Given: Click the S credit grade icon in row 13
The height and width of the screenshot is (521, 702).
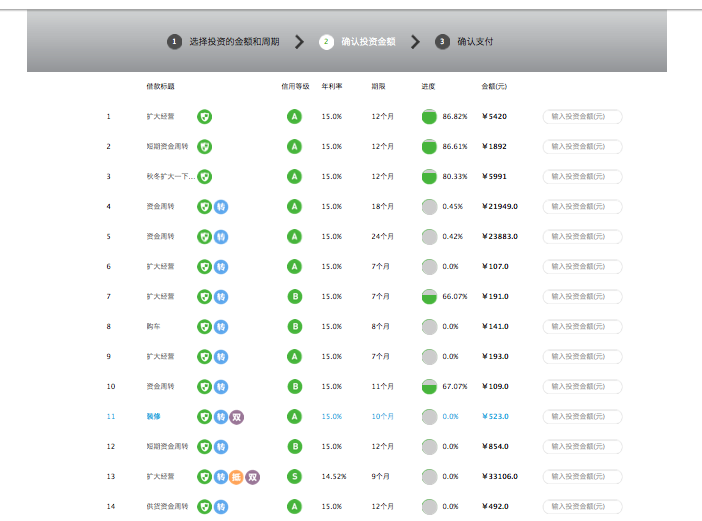Looking at the screenshot, I should click(294, 477).
